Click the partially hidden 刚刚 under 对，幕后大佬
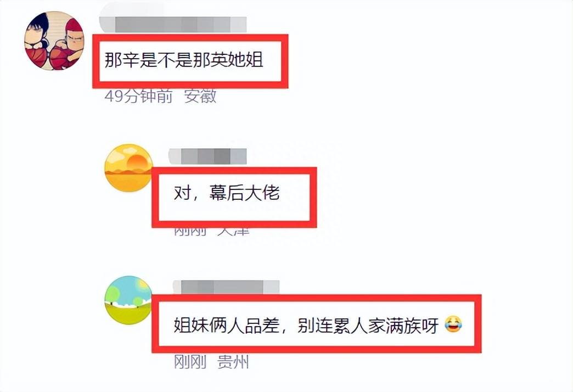Viewport: 573px width, 392px height. [190, 232]
